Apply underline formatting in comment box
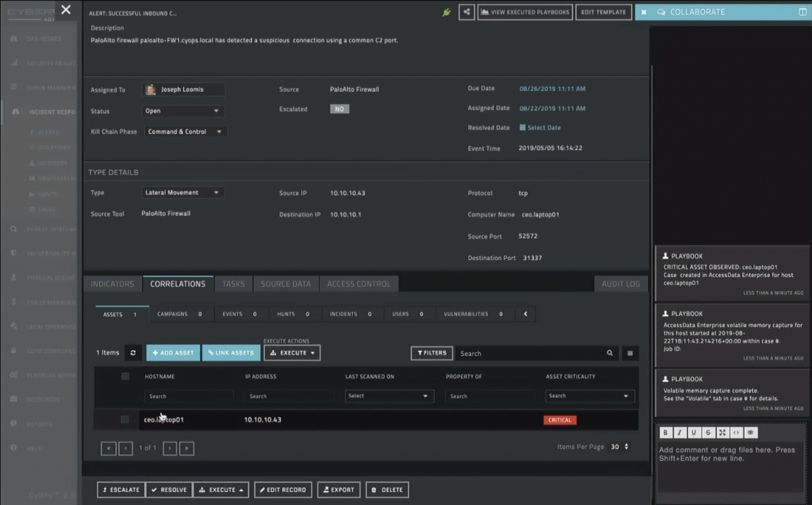812x505 pixels. [x=694, y=432]
